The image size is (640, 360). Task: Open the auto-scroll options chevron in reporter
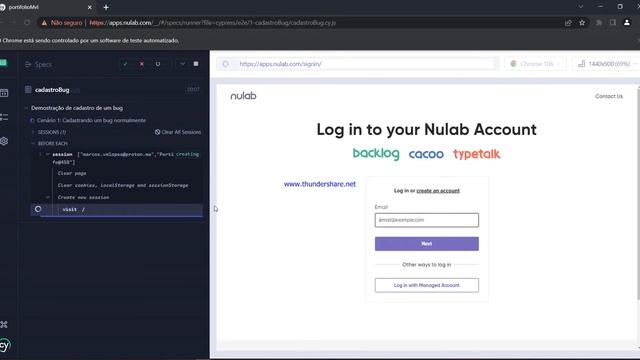coord(182,64)
